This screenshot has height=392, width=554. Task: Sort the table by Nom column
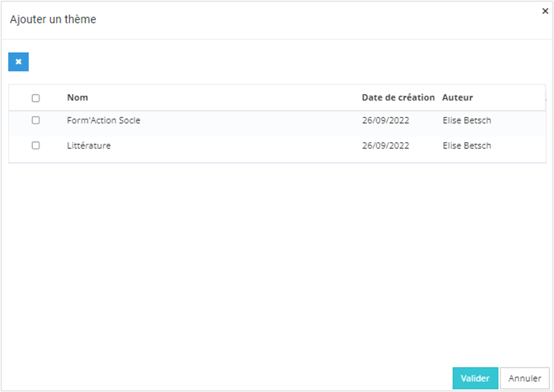click(x=78, y=98)
